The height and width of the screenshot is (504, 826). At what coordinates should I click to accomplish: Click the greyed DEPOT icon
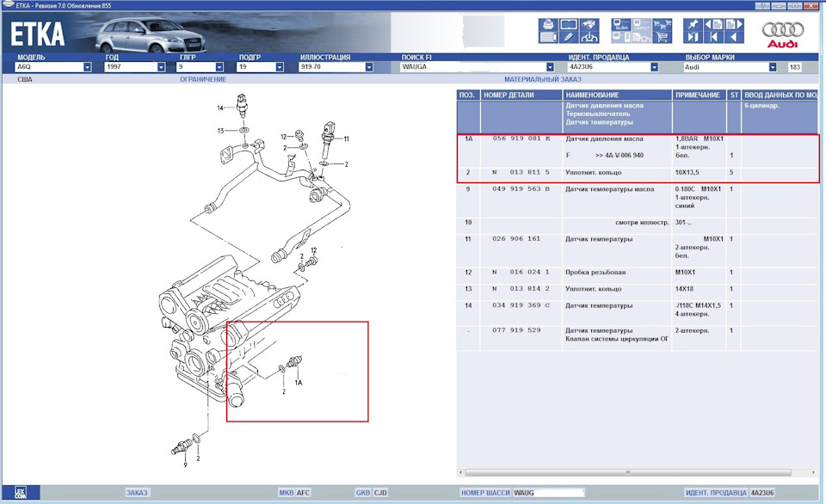pos(642,24)
